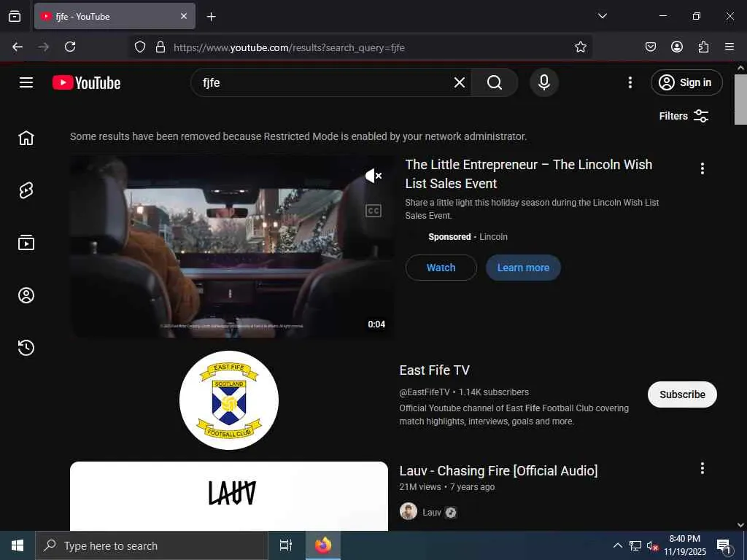Open the notification center icon
Screen dimensions: 747x560
pyautogui.click(x=724, y=546)
